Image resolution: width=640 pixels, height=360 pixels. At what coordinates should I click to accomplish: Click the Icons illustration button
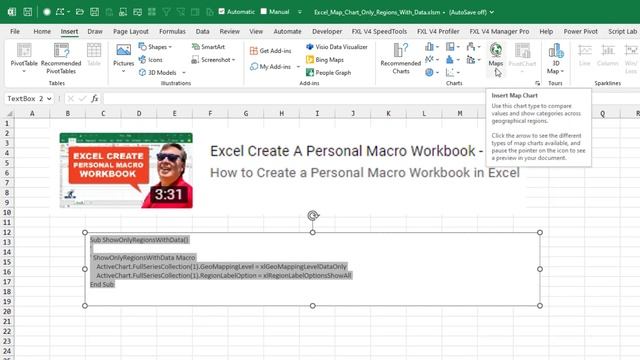point(151,60)
